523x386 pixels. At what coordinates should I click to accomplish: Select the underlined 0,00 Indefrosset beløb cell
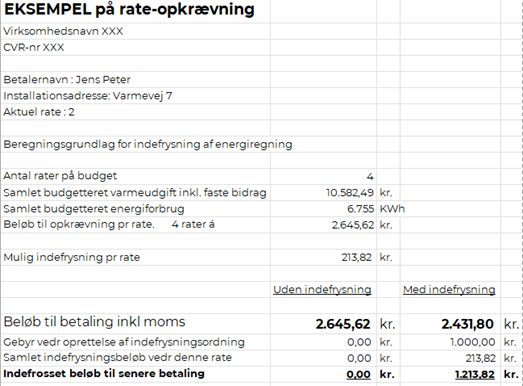358,374
